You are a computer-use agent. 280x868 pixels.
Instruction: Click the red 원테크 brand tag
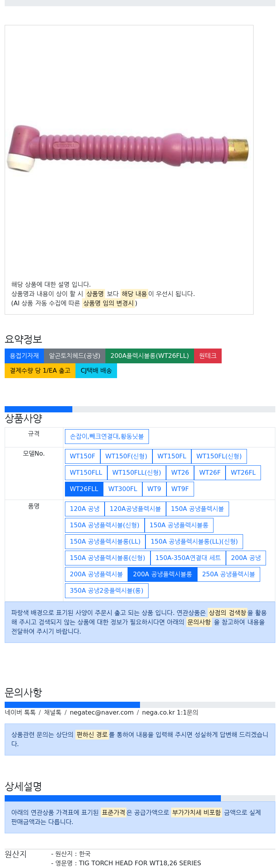pos(208,356)
